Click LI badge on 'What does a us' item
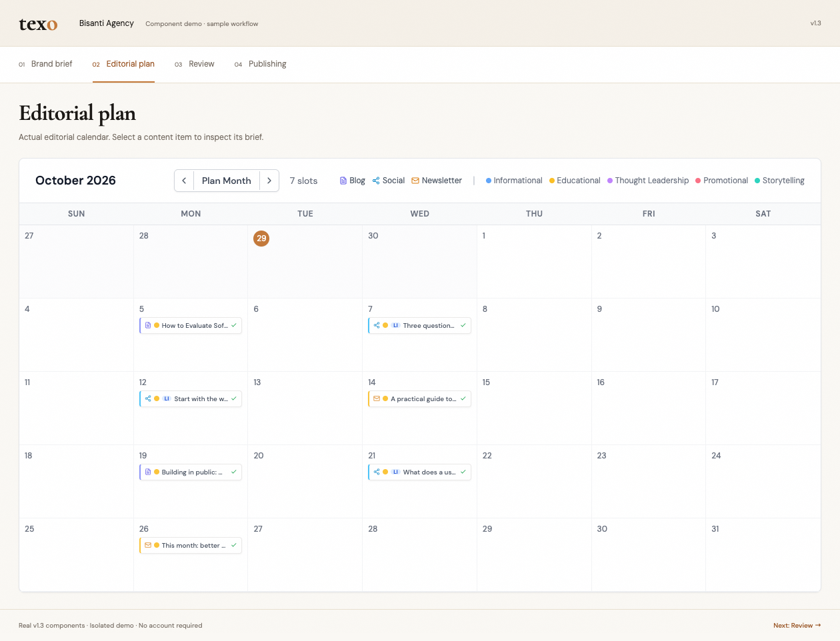 pos(395,472)
